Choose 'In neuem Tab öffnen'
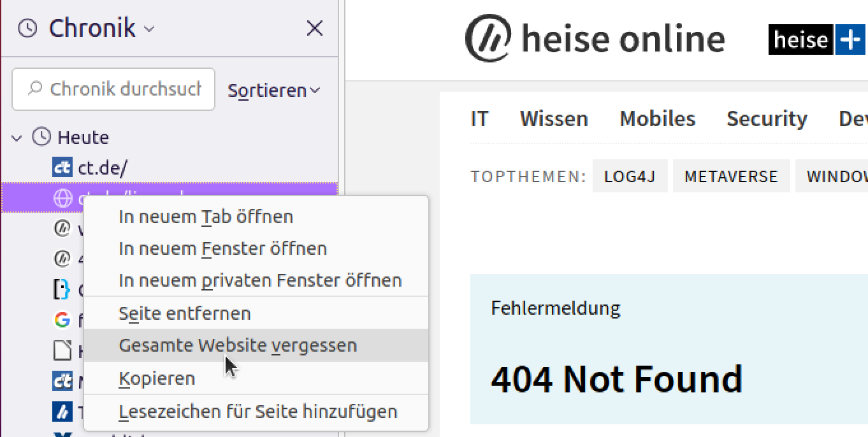Screen dimensions: 868x437 tap(205, 217)
